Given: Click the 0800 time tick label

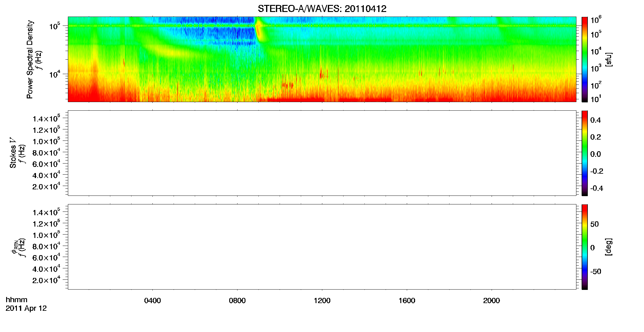Looking at the screenshot, I should point(237,301).
